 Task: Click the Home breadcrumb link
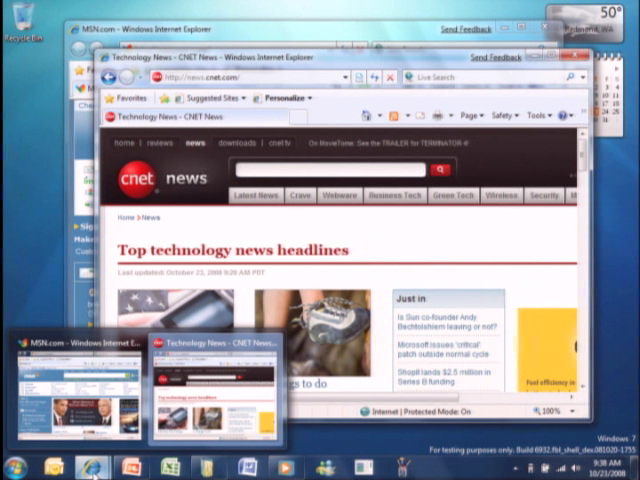(x=126, y=218)
